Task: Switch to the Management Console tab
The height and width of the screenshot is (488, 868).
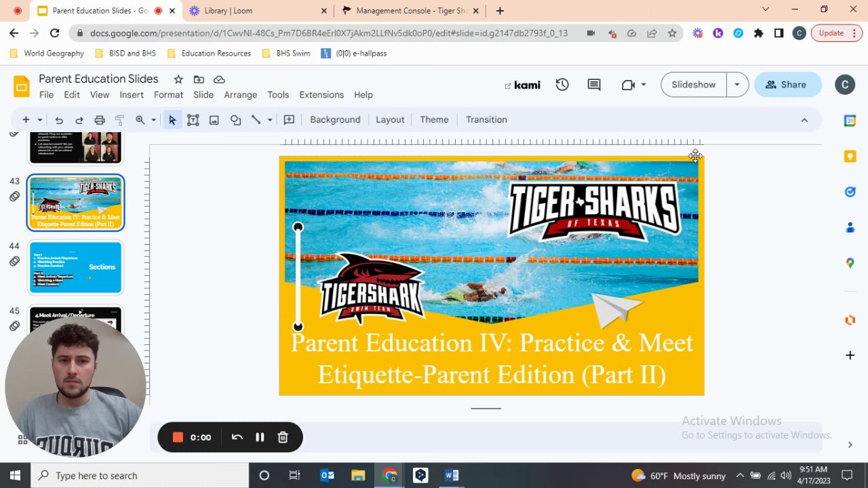Action: point(410,11)
